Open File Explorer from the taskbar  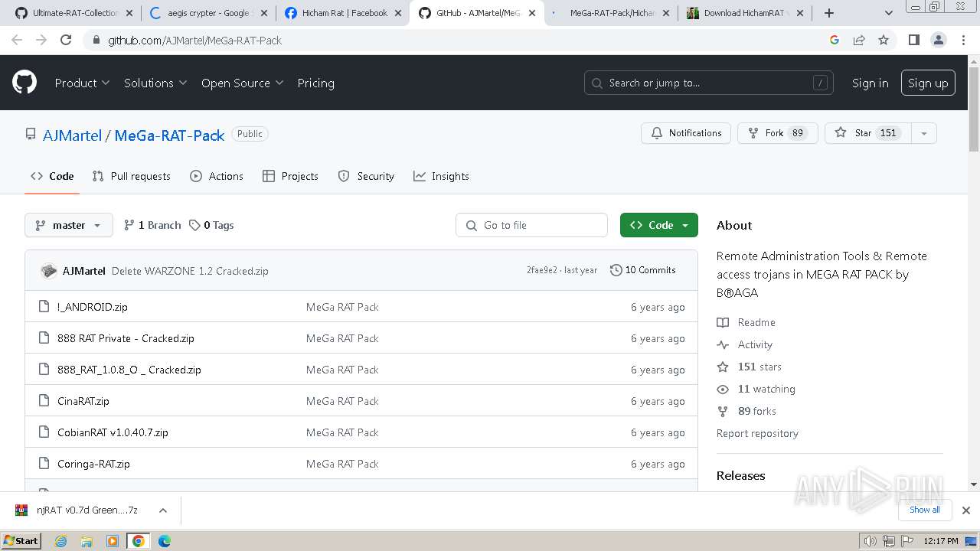87,541
